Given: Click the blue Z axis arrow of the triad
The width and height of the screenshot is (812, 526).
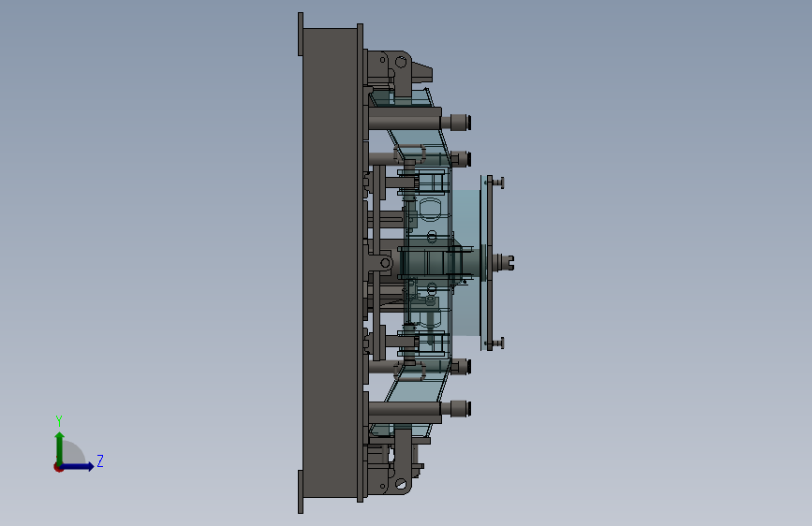Looking at the screenshot, I should (x=77, y=466).
